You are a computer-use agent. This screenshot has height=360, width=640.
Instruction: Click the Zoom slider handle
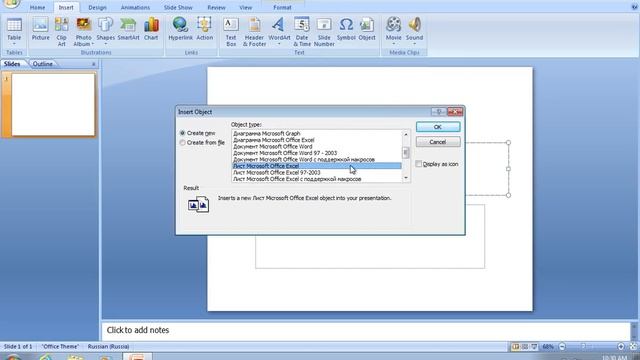tap(583, 347)
